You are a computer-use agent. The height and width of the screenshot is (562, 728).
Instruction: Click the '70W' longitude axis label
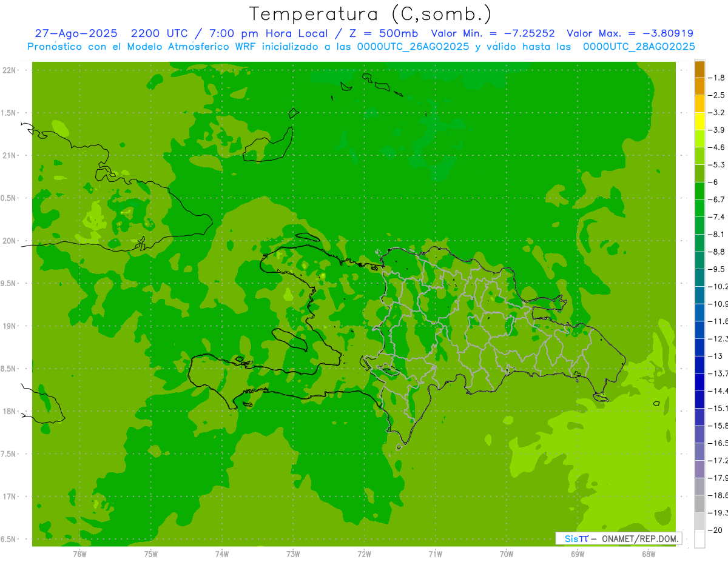pyautogui.click(x=507, y=554)
